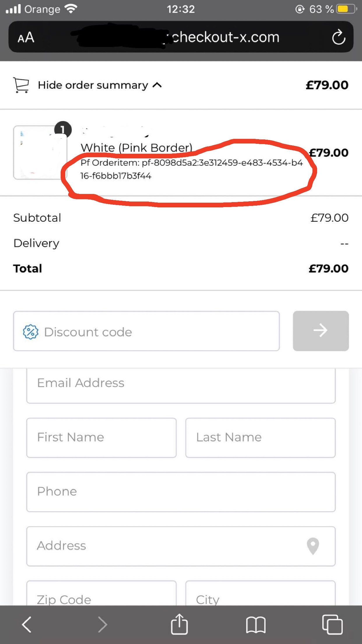Select the First Name input
This screenshot has height=644, width=362.
101,437
